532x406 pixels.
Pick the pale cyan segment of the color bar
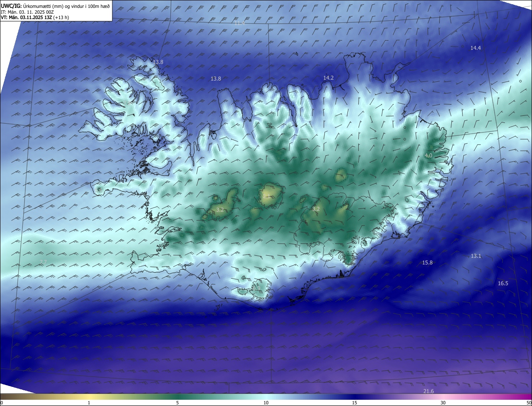point(266,397)
